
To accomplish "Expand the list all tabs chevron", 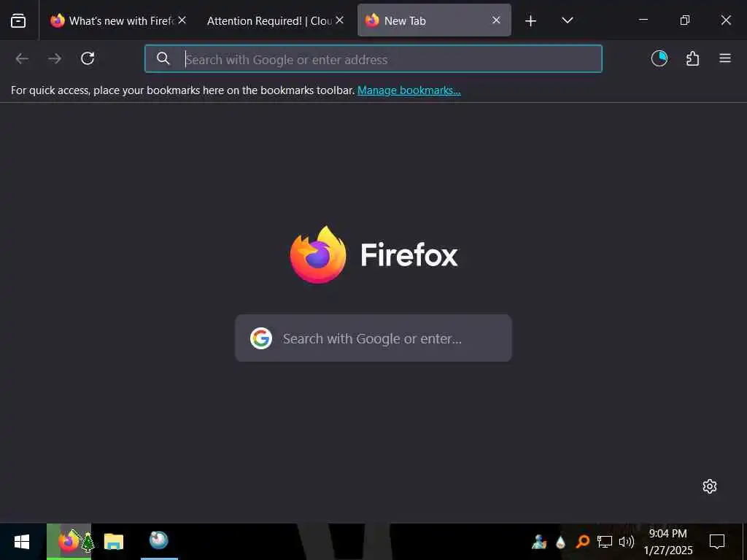I will point(567,20).
